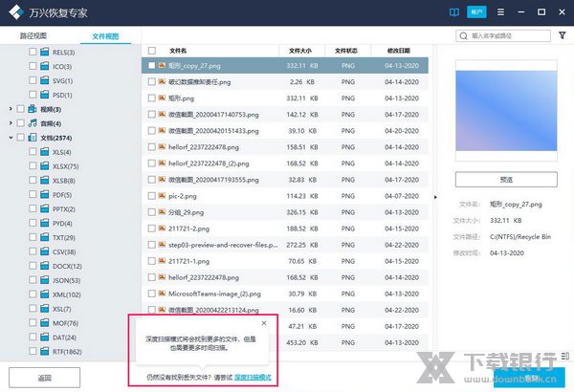Viewport: 574px width, 392px height.
Task: Click the RELS(3) folder icon
Action: pyautogui.click(x=45, y=52)
